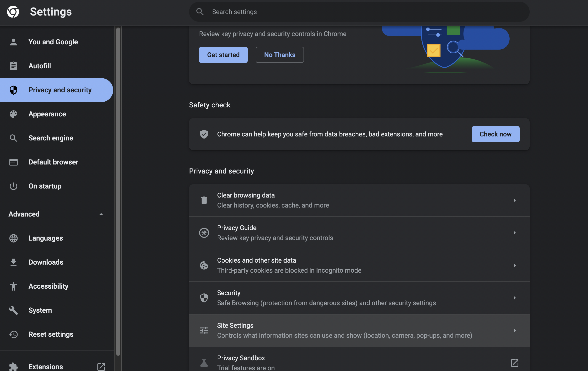Click the Appearance palette icon
588x371 pixels.
tap(13, 114)
